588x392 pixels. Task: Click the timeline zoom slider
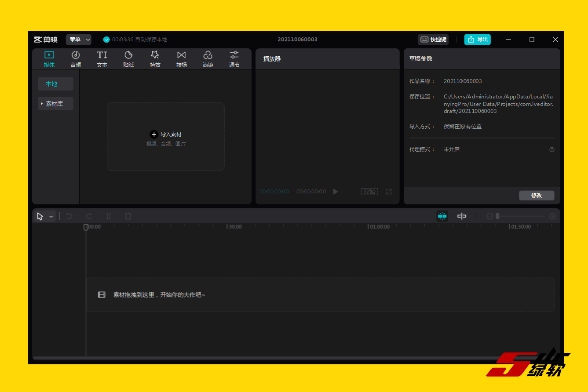point(521,216)
